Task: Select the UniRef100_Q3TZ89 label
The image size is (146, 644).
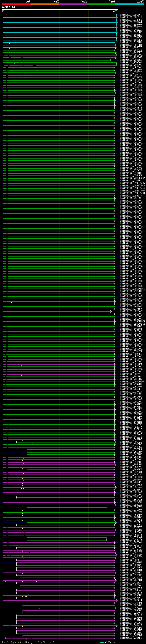Action: click(131, 379)
